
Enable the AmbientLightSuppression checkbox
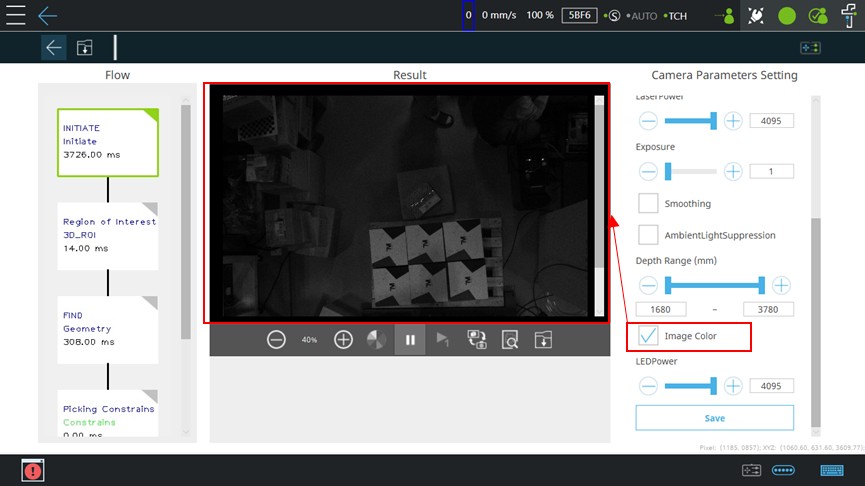(648, 235)
